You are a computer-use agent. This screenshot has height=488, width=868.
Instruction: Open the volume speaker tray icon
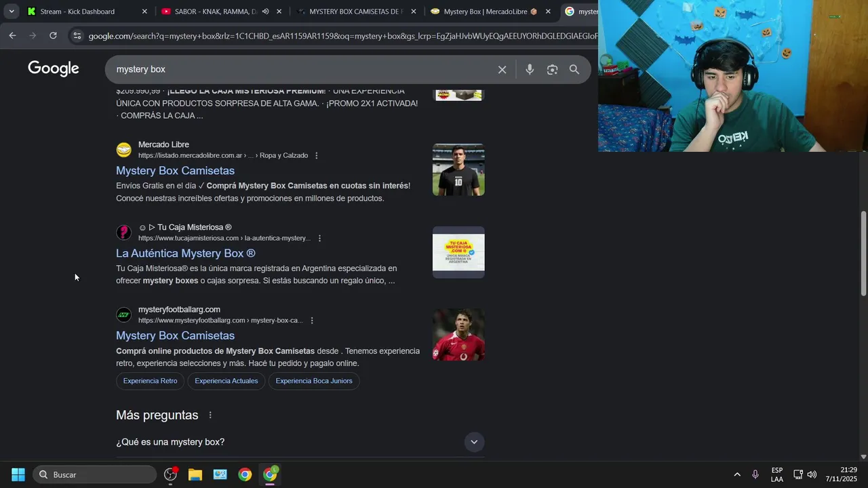pyautogui.click(x=812, y=474)
